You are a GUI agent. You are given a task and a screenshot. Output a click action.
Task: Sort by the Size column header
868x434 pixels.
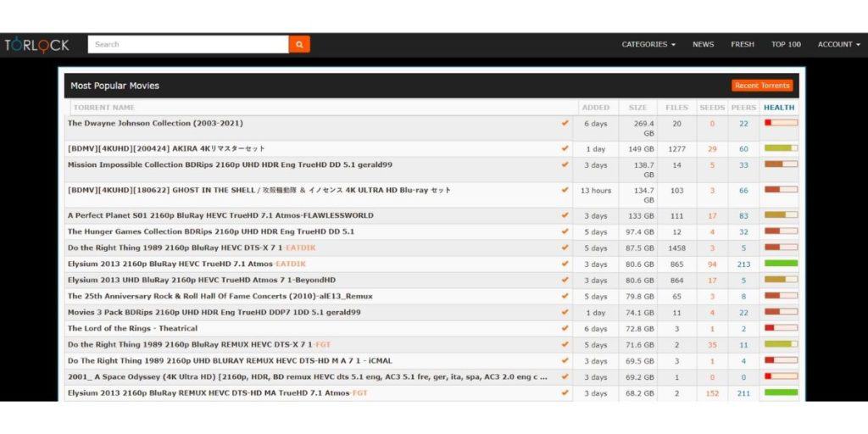(637, 108)
